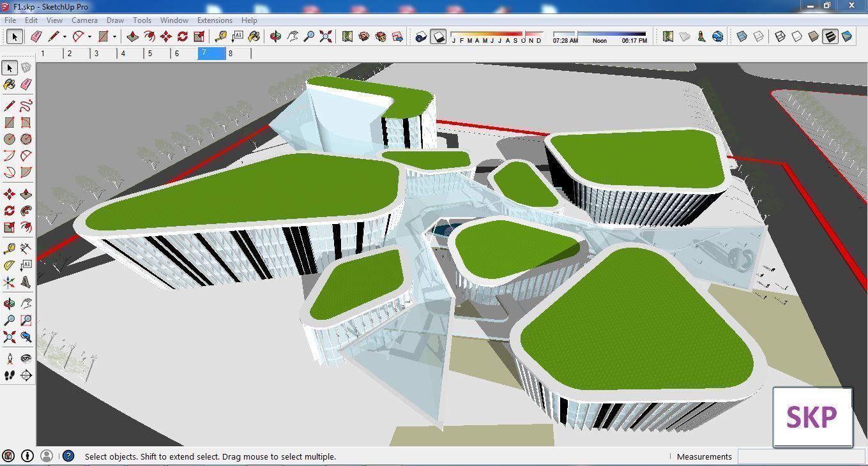This screenshot has height=466, width=868.
Task: Select the Orbit tool in top toolbar
Action: click(x=275, y=37)
